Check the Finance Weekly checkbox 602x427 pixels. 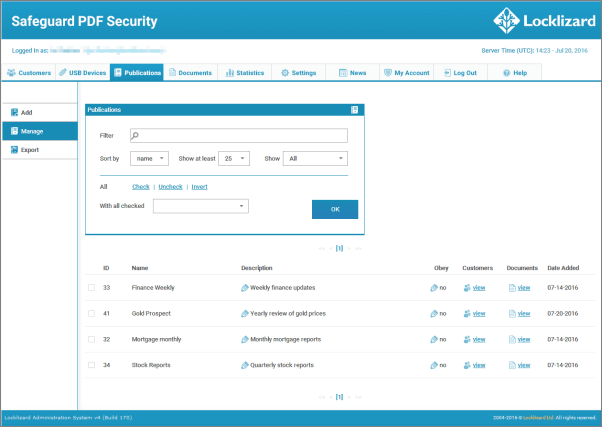coord(91,287)
